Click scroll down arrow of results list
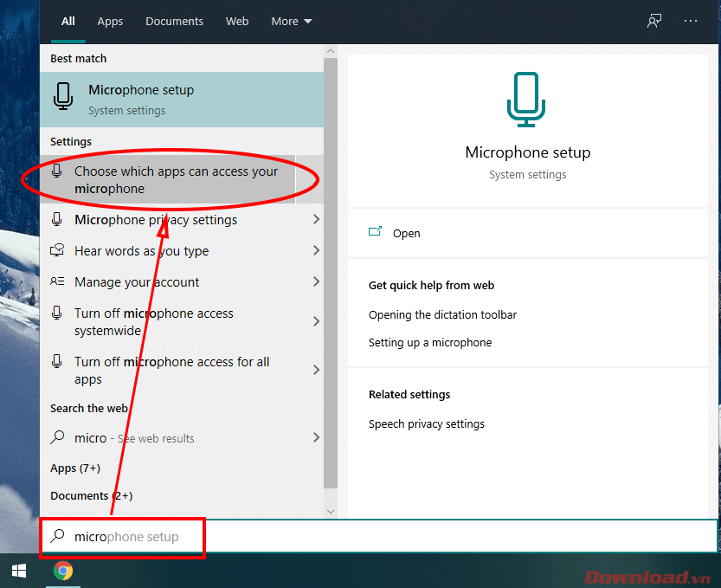The height and width of the screenshot is (588, 721). point(331,511)
